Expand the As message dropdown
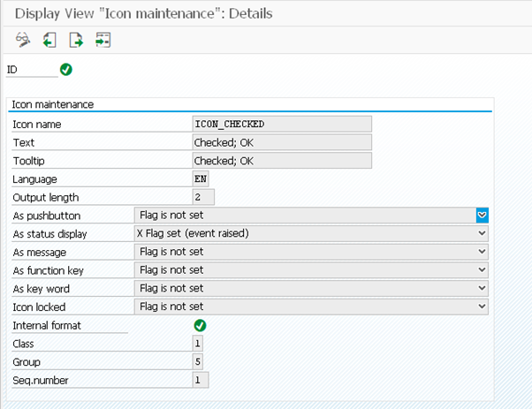This screenshot has height=409, width=532. point(482,252)
